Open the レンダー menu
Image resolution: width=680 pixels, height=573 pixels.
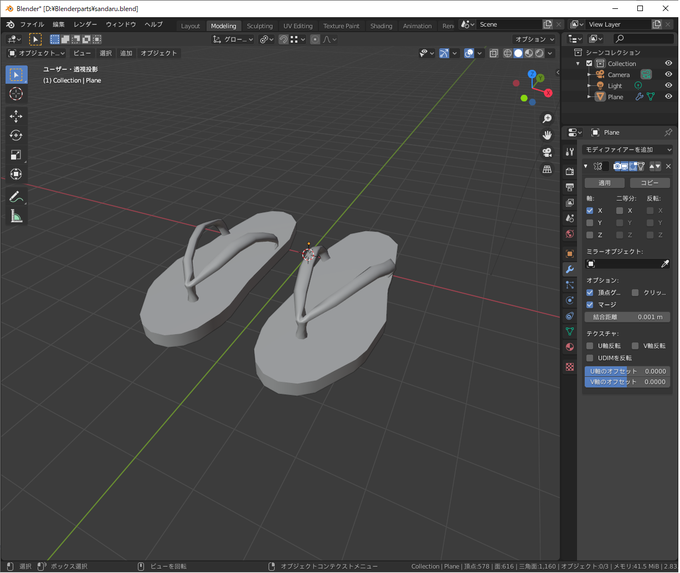click(85, 24)
